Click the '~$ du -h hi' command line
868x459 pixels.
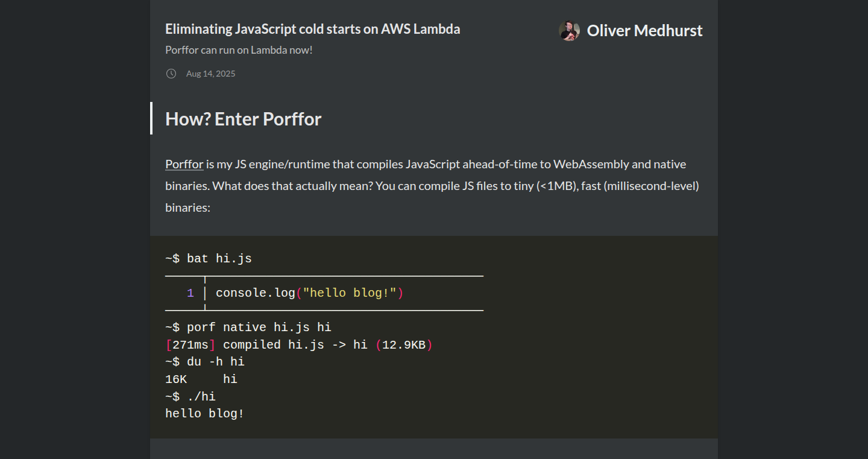[205, 362]
